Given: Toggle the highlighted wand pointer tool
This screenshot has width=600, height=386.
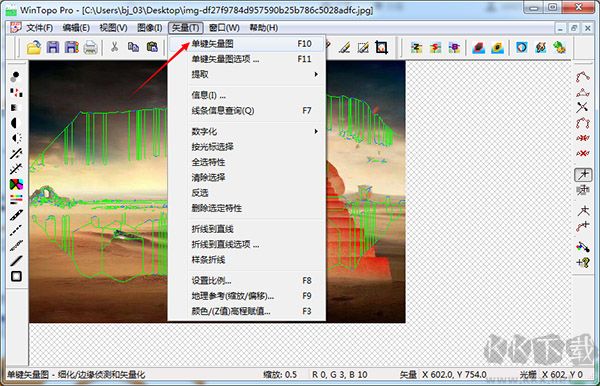Looking at the screenshot, I should pyautogui.click(x=583, y=175).
